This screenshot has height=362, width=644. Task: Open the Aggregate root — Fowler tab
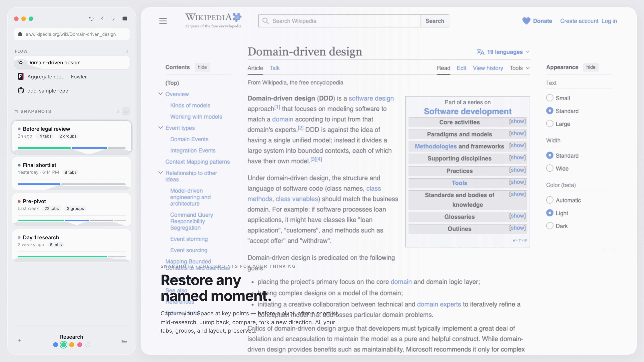pyautogui.click(x=72, y=76)
